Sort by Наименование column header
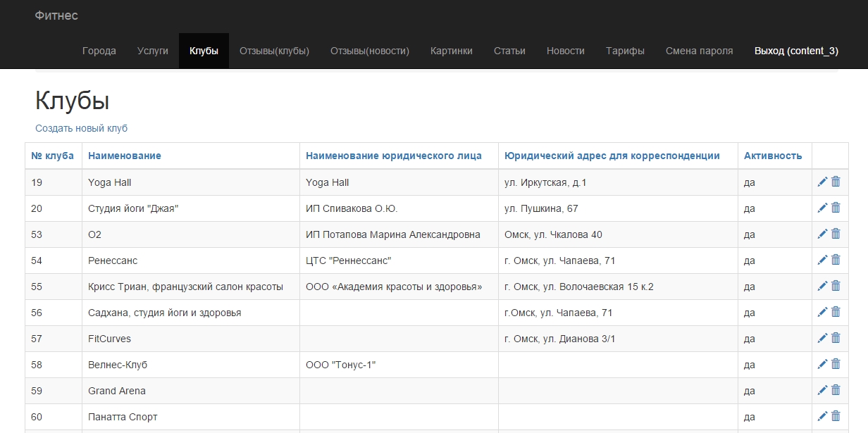Screen dimensions: 868x433 (125, 156)
